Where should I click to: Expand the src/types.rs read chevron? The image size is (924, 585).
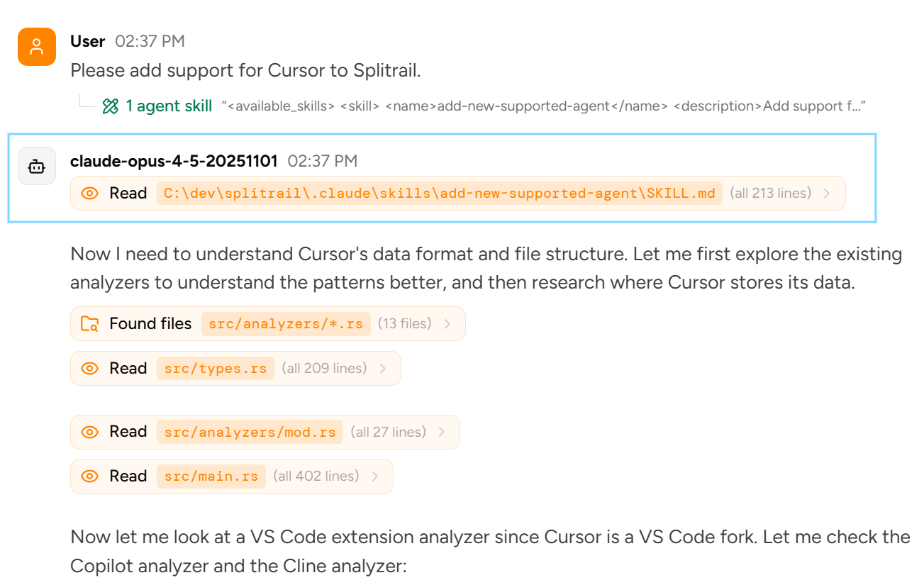click(x=382, y=369)
